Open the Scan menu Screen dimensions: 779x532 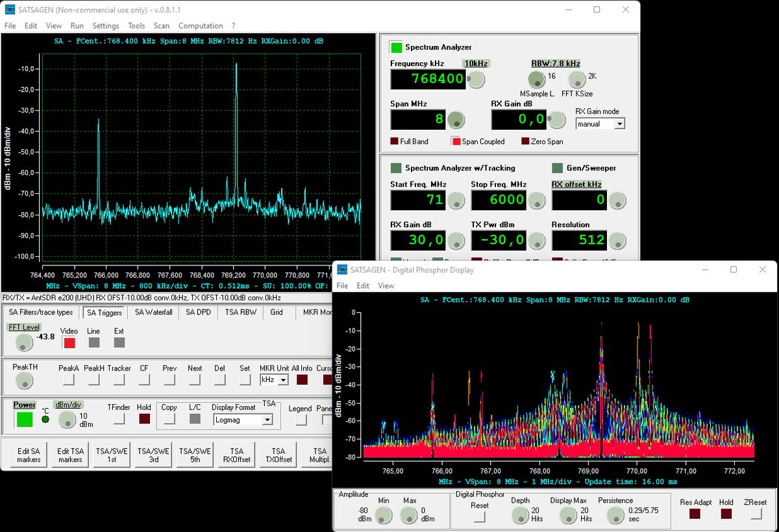161,25
